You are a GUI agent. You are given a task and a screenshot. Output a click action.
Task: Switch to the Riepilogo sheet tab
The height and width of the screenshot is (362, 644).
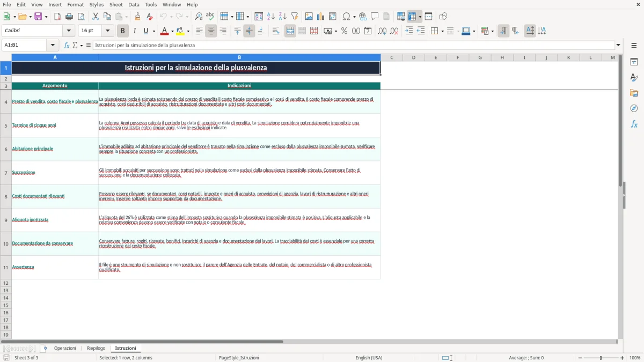click(96, 349)
